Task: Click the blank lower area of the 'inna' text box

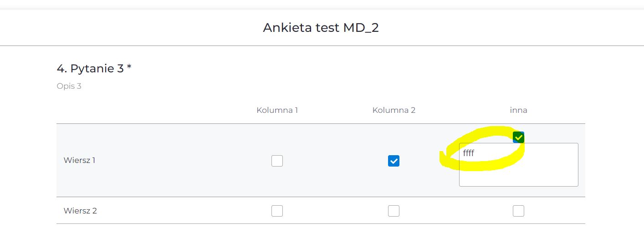Action: pyautogui.click(x=518, y=175)
